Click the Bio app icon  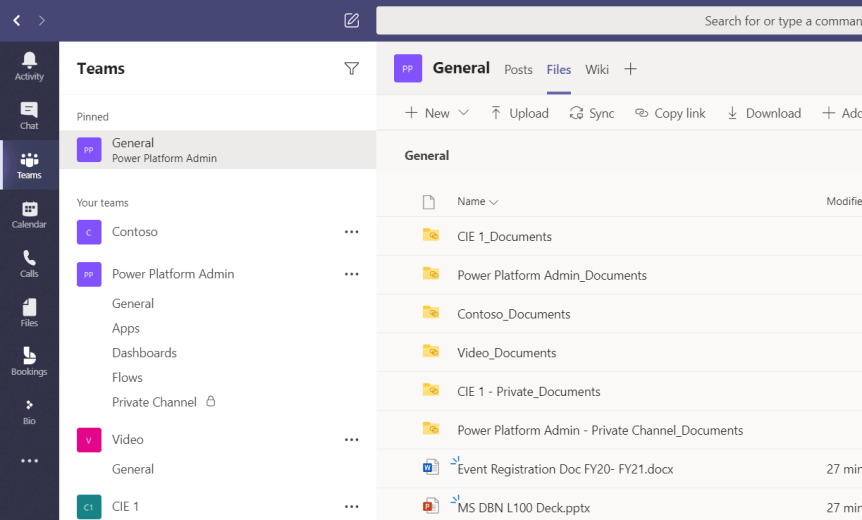[29, 411]
